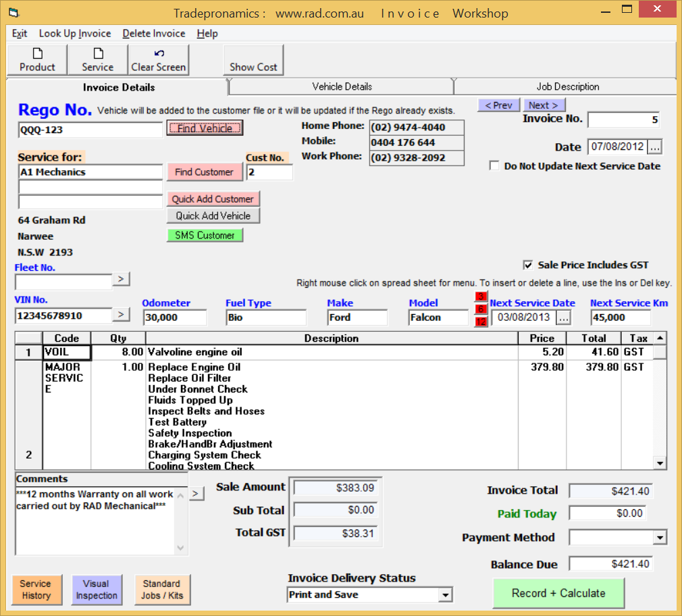This screenshot has height=616, width=682.
Task: Click the arrow button beside VIN No.
Action: (122, 314)
